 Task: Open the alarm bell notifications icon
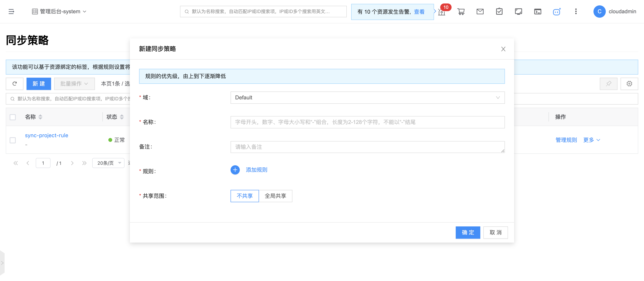coord(442,12)
